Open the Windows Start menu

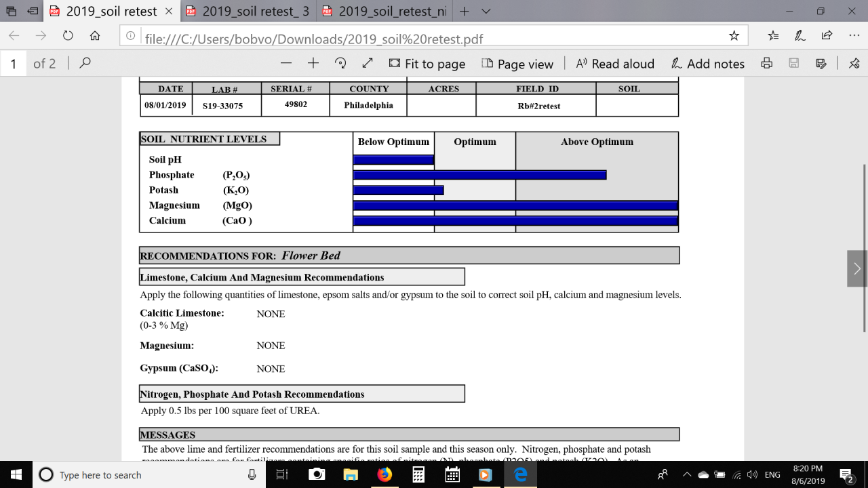tap(16, 474)
